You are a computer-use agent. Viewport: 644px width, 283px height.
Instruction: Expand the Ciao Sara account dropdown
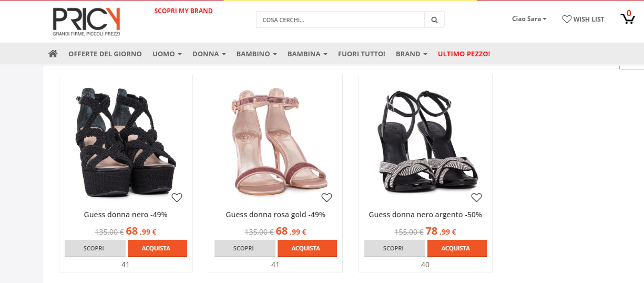pyautogui.click(x=529, y=19)
